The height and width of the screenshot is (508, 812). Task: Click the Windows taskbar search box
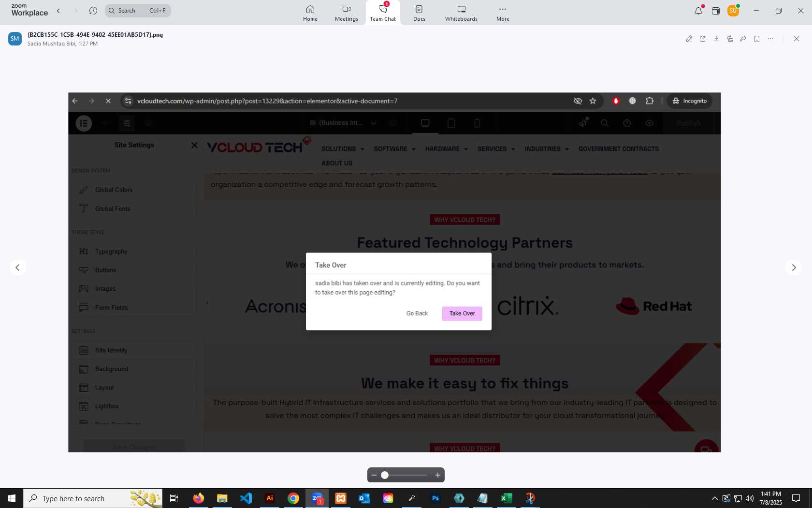coord(93,498)
